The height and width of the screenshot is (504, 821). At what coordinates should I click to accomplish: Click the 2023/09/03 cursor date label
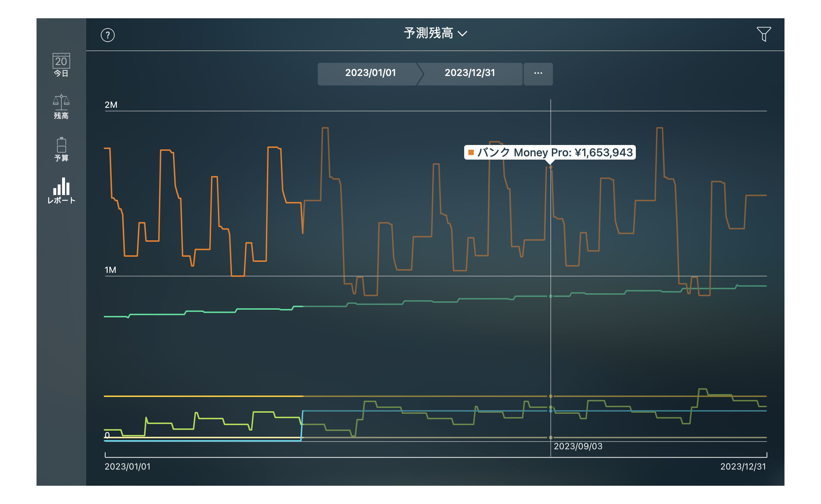click(578, 446)
